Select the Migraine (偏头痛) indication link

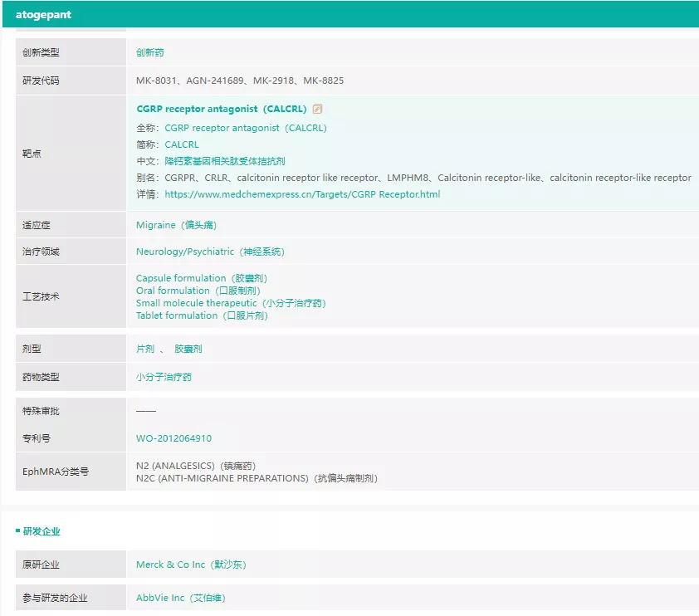pos(176,225)
